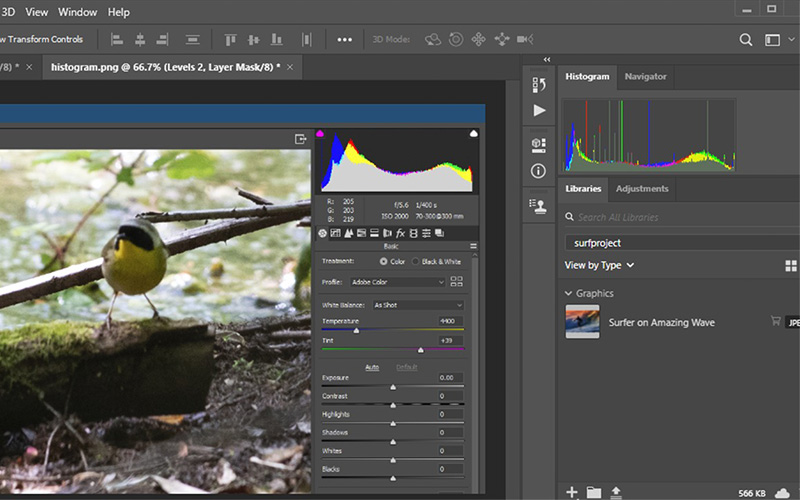Open the Window menu
Viewport: 800px width, 500px height.
tap(78, 12)
